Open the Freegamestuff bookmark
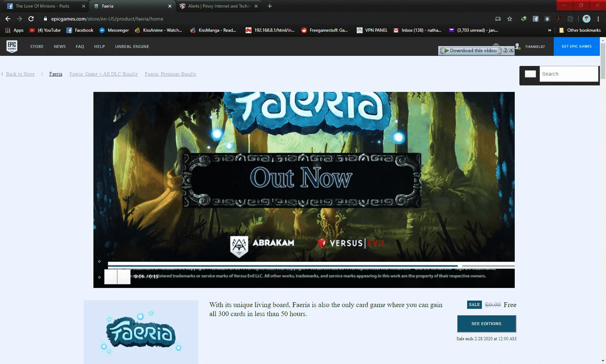The image size is (606, 364). [x=325, y=30]
